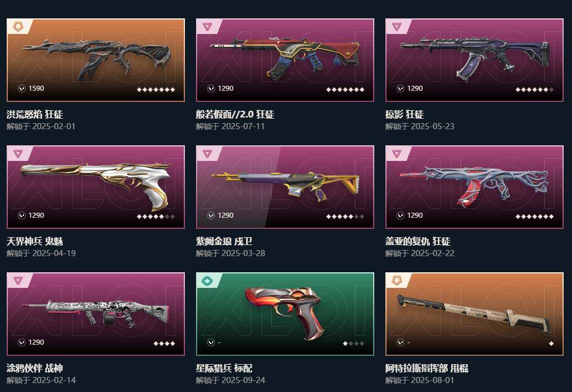The height and width of the screenshot is (392, 572).
Task: Click the tier badge on 洪荒怒焰 狂徒 card
Action: 18,26
